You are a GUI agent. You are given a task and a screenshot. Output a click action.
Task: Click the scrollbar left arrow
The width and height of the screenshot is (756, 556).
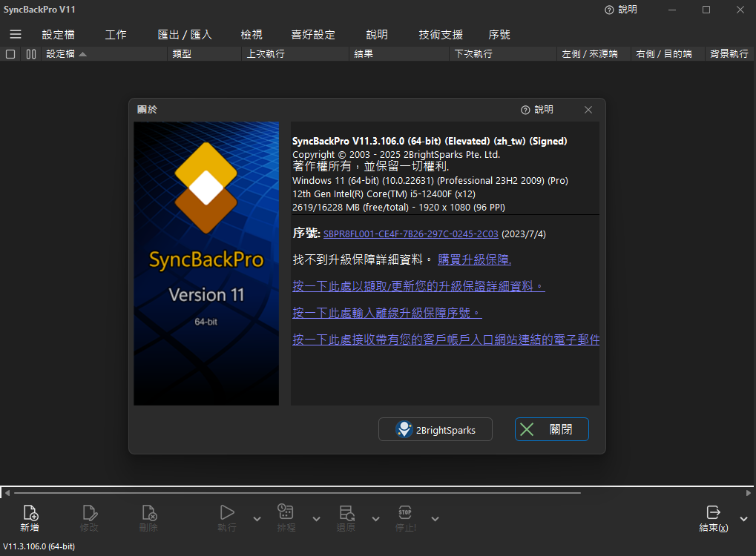[6, 493]
